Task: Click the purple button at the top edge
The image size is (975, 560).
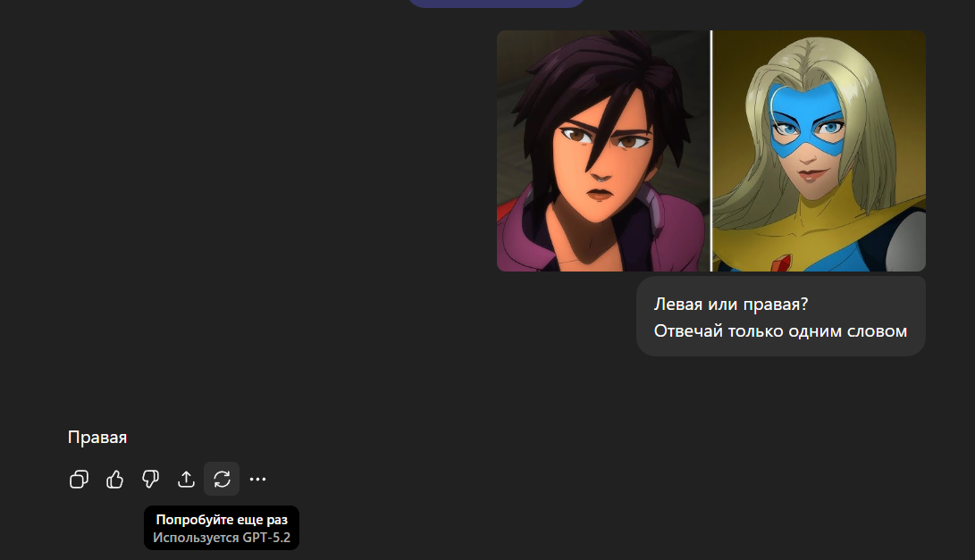Action: (x=496, y=3)
